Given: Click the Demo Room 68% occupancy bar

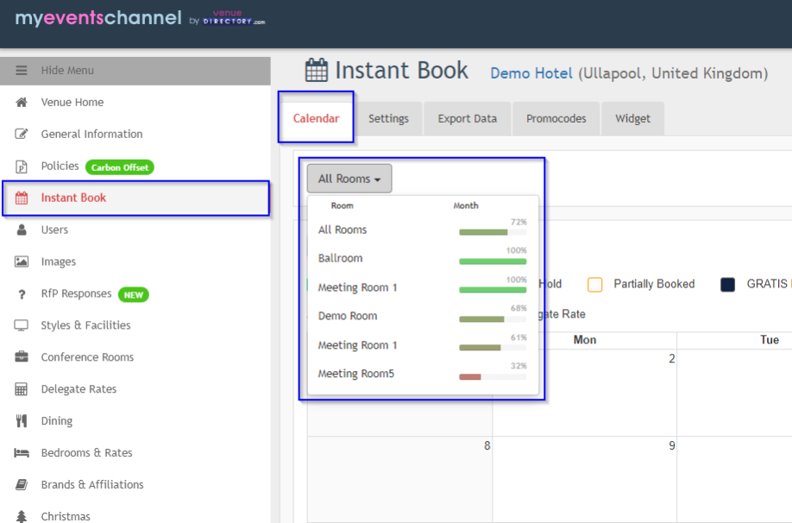Looking at the screenshot, I should tap(492, 319).
